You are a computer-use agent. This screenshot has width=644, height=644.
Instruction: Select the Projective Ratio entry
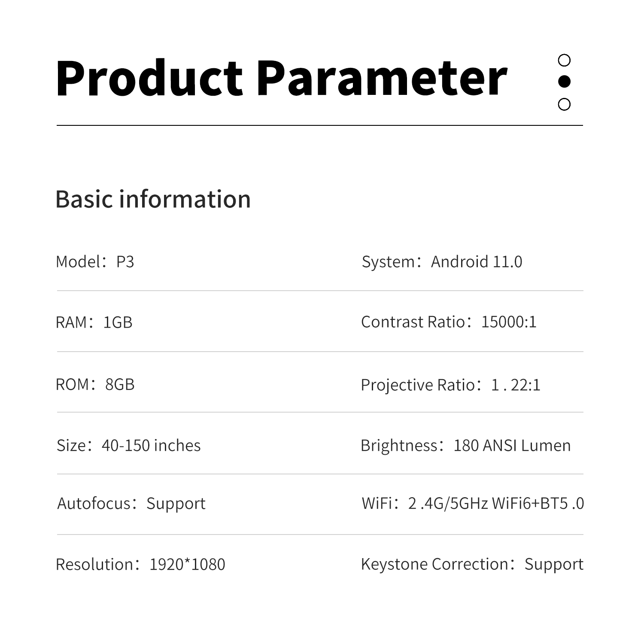(x=450, y=385)
